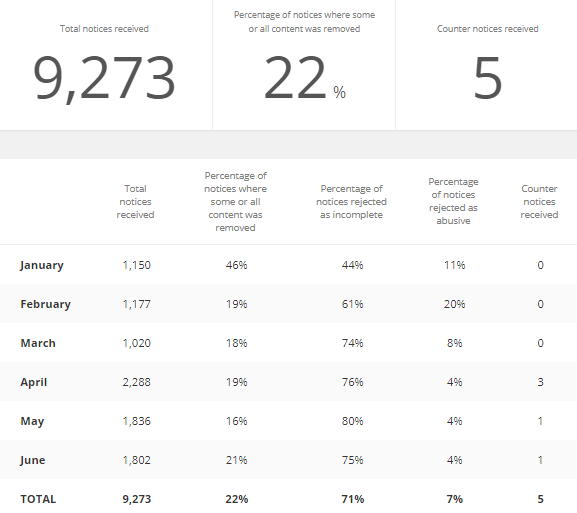577x513 pixels.
Task: Select the May row label
Action: point(32,421)
